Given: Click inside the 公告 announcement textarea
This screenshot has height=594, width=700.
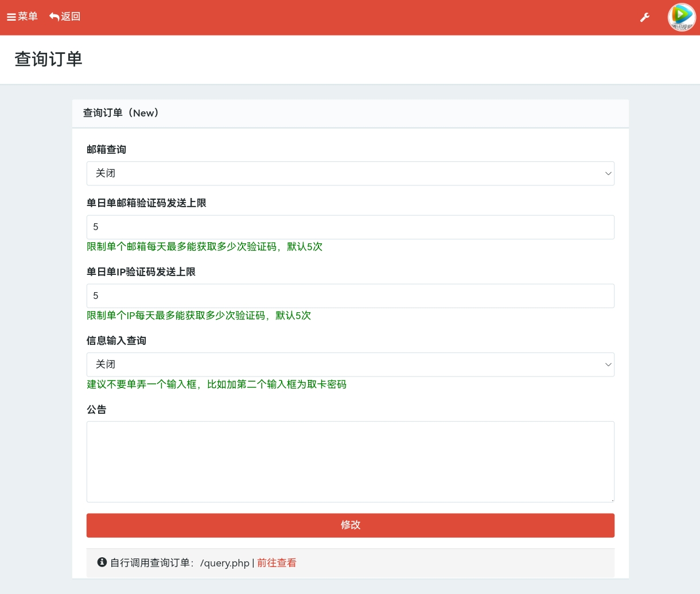Looking at the screenshot, I should point(351,461).
